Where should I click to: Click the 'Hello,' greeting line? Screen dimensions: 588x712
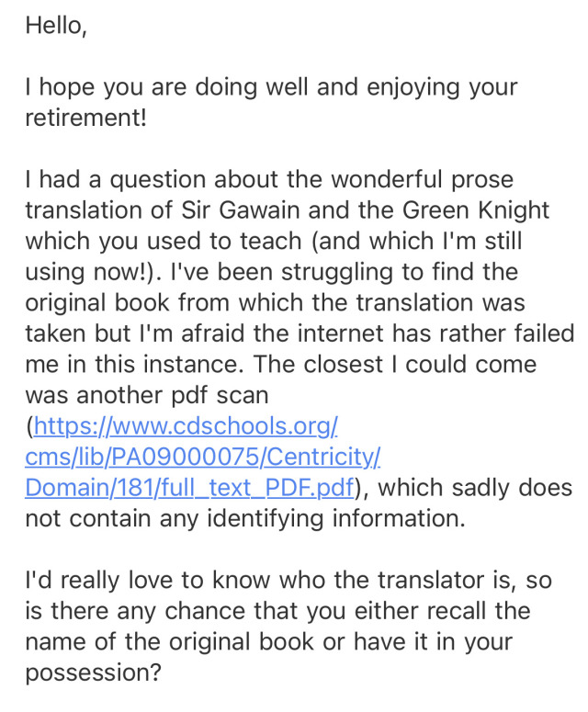[x=56, y=26]
